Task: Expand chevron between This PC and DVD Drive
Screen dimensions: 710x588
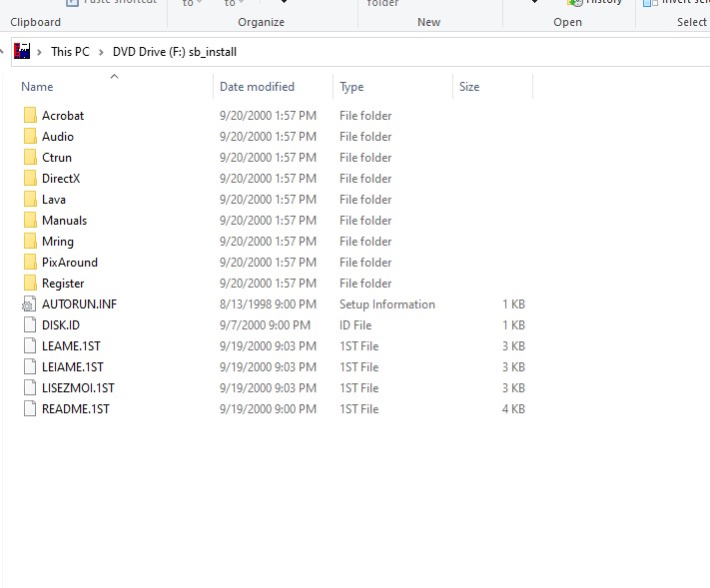Action: pos(101,52)
